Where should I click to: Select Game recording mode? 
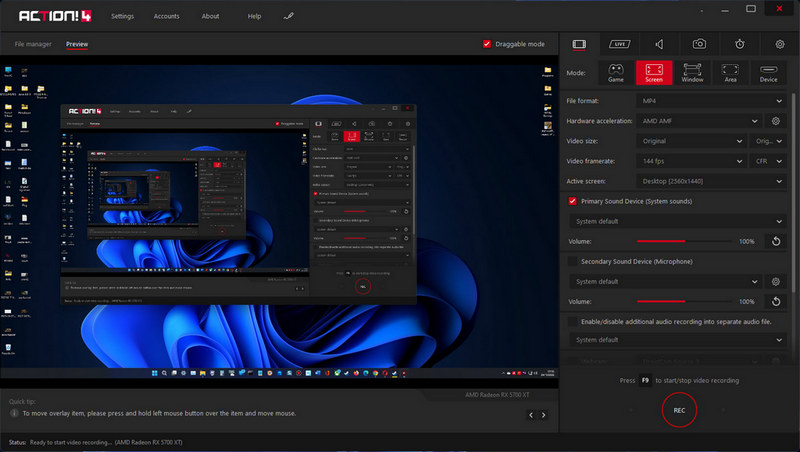pos(616,73)
